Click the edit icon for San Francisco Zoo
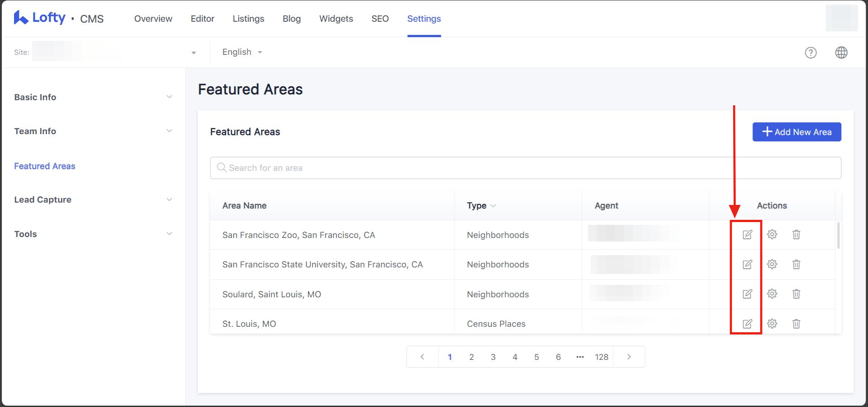The height and width of the screenshot is (407, 868). tap(747, 234)
